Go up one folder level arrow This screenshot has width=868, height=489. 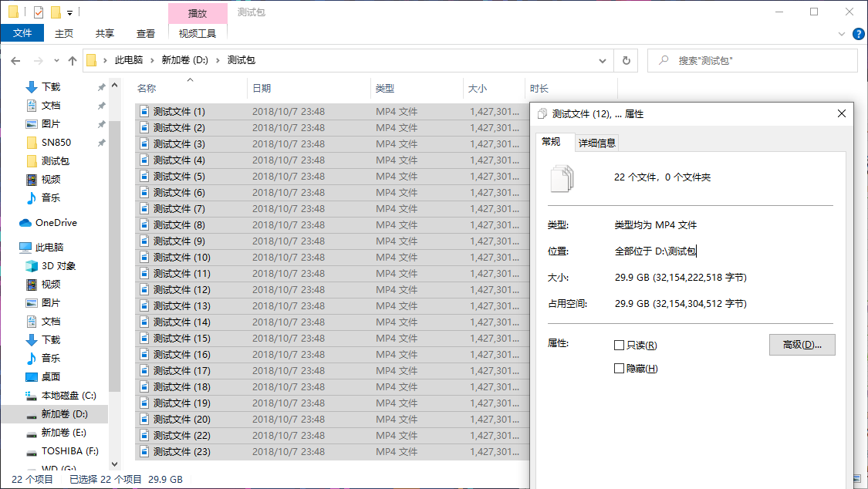point(73,61)
